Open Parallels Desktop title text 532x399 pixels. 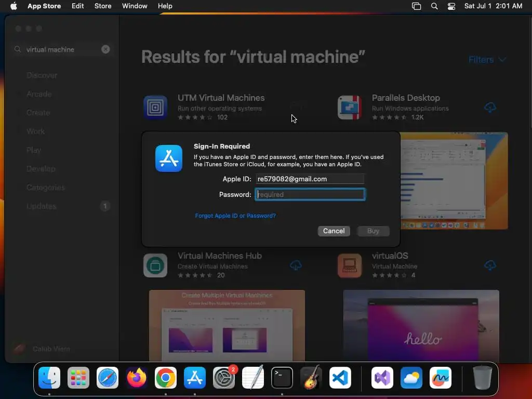(406, 98)
